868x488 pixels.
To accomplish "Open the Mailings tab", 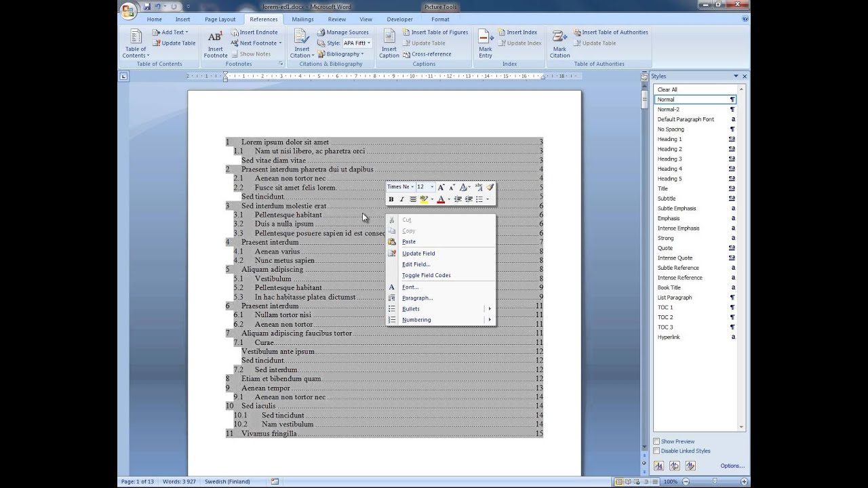I will point(302,19).
